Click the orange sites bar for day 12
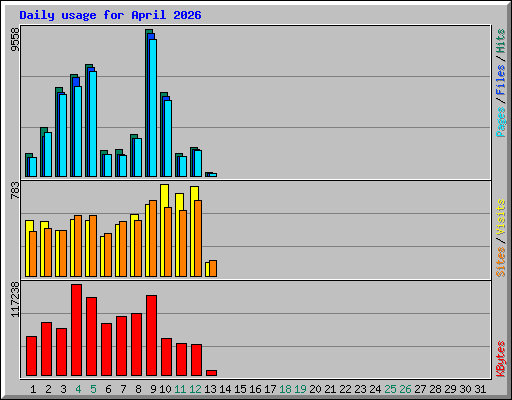 click(x=198, y=239)
